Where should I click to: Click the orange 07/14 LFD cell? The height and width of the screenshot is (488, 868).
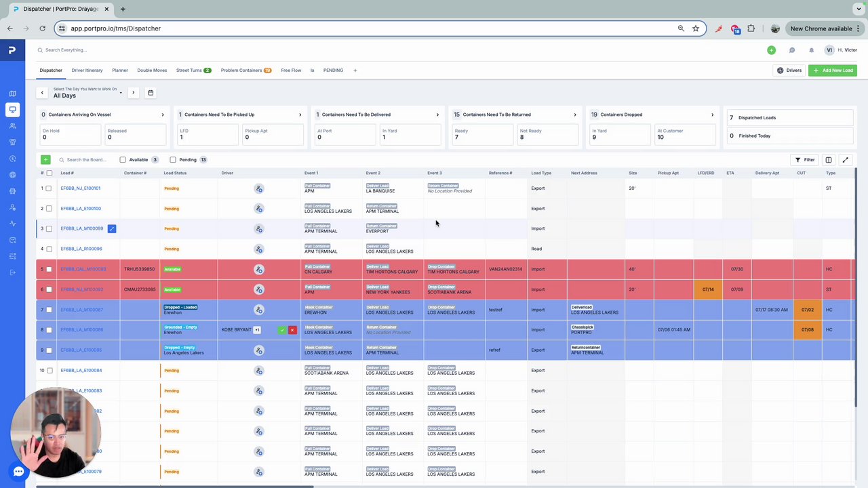[x=708, y=289]
